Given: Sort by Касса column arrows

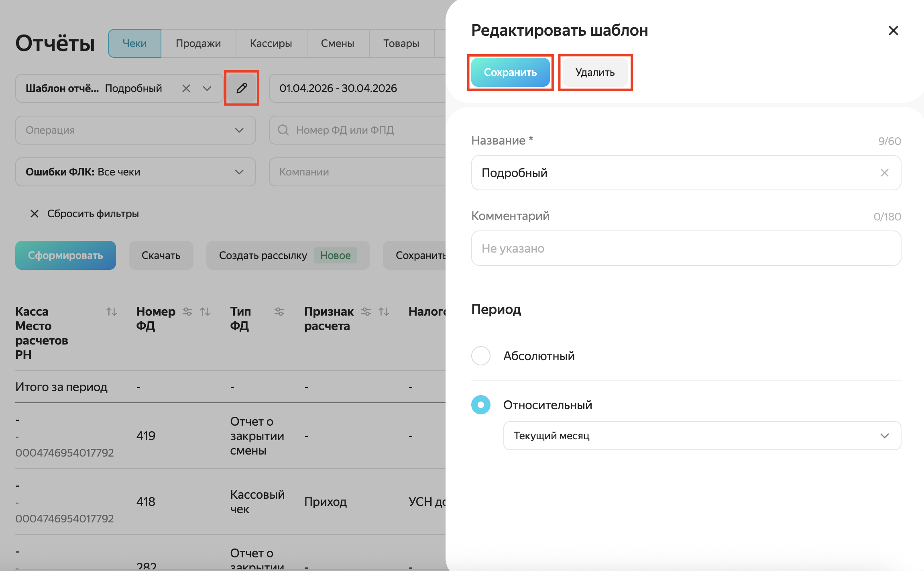Looking at the screenshot, I should pyautogui.click(x=112, y=312).
